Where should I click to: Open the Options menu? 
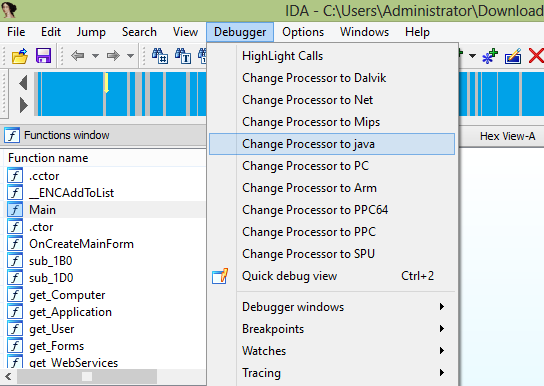303,32
